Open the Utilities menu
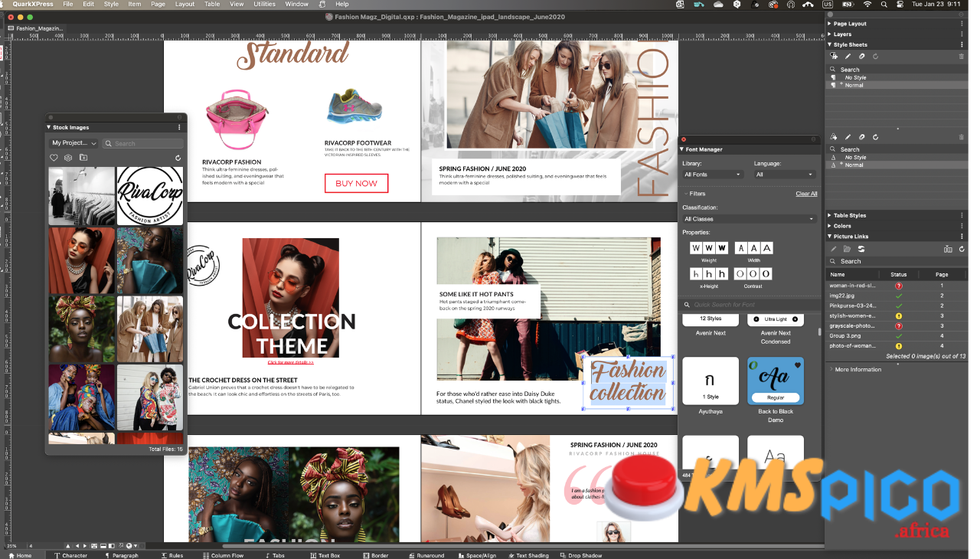The height and width of the screenshot is (559, 980). [264, 5]
